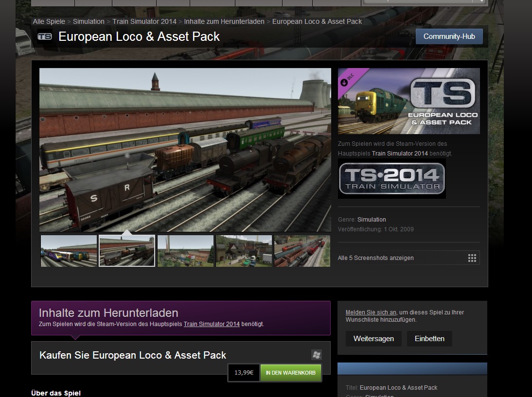Click the screenshots grid icon
The height and width of the screenshot is (397, 532).
(472, 258)
